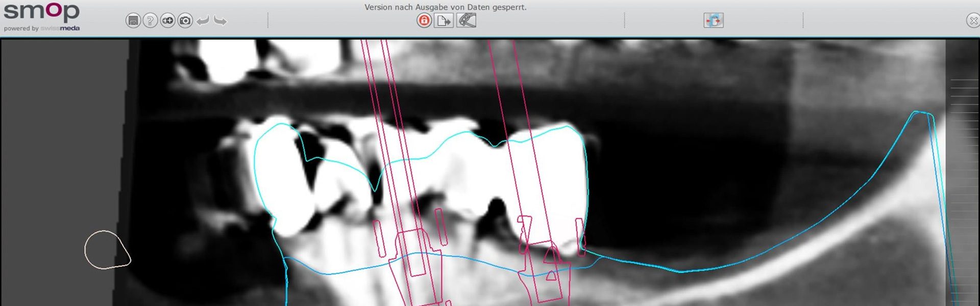Click the 'Version nach Ausgabe' status text
Screen dimensions: 980x306
click(x=445, y=7)
